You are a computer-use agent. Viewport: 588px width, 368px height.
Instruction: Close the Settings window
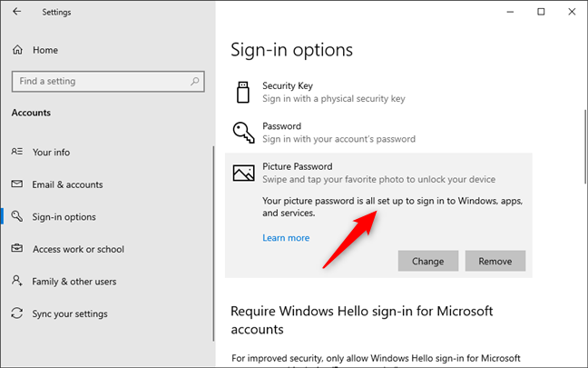(x=572, y=12)
